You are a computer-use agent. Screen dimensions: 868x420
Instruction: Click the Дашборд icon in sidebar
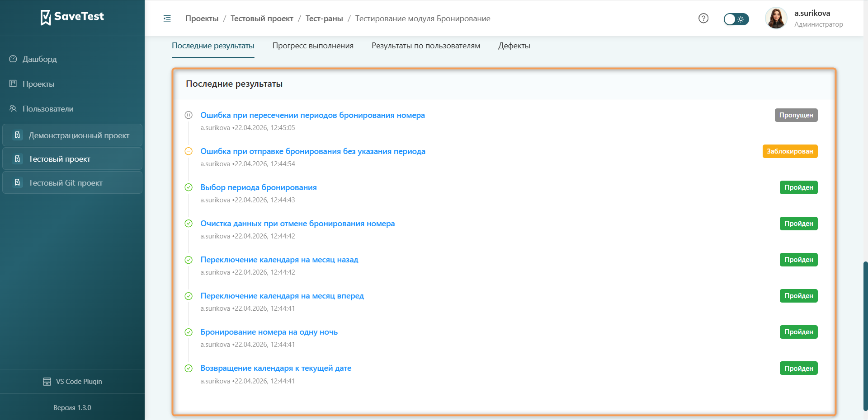pos(13,59)
